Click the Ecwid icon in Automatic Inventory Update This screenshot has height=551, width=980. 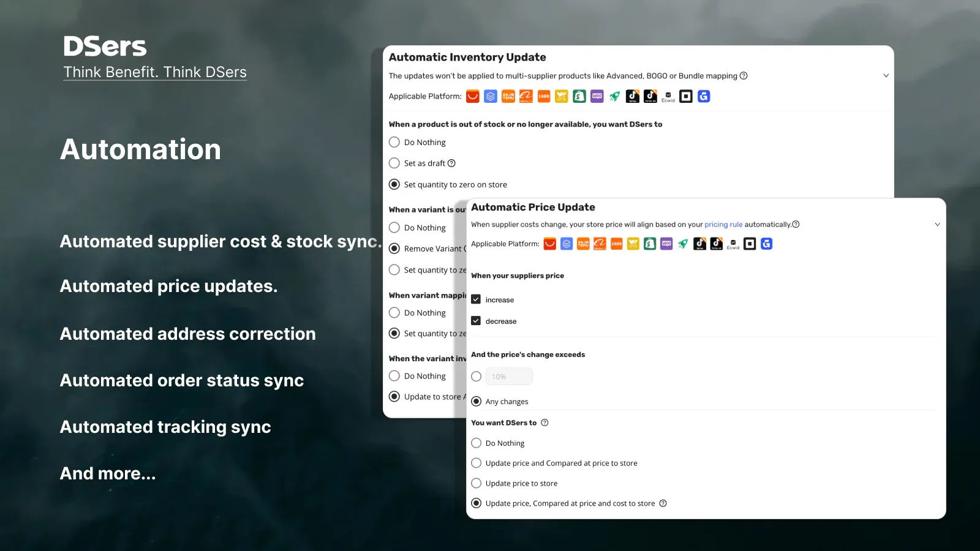(x=668, y=96)
